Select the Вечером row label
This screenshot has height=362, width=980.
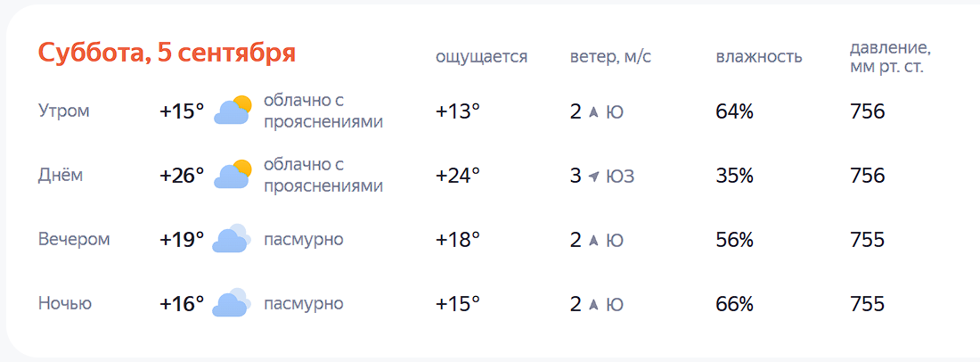(x=74, y=240)
